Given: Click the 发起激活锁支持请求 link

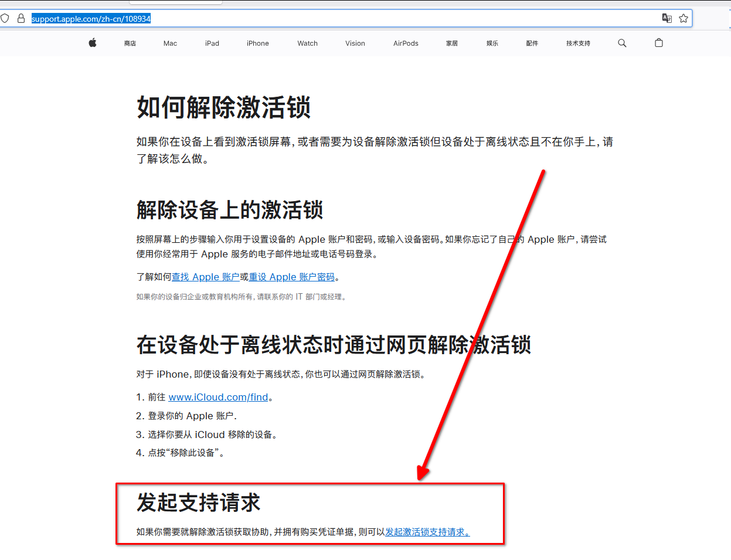Looking at the screenshot, I should [427, 532].
